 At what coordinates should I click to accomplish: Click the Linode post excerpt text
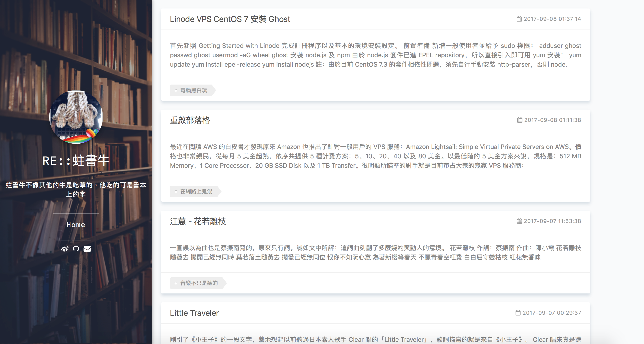tap(375, 55)
